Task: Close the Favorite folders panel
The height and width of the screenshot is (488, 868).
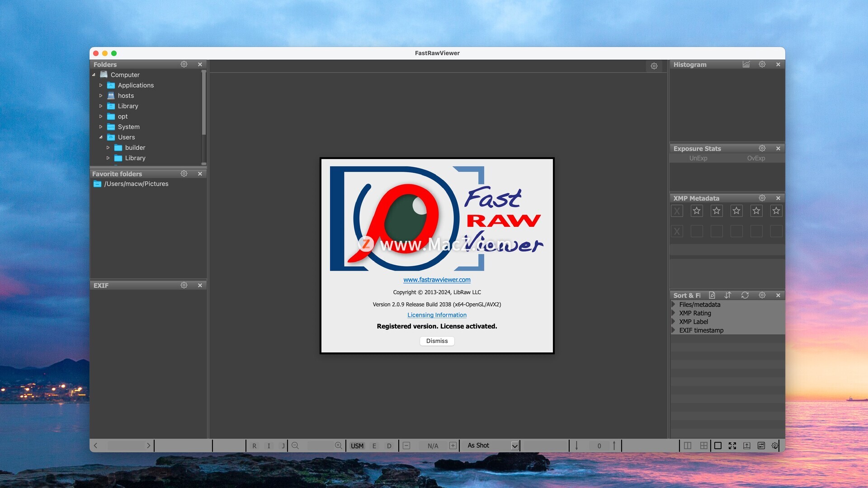Action: (x=200, y=174)
